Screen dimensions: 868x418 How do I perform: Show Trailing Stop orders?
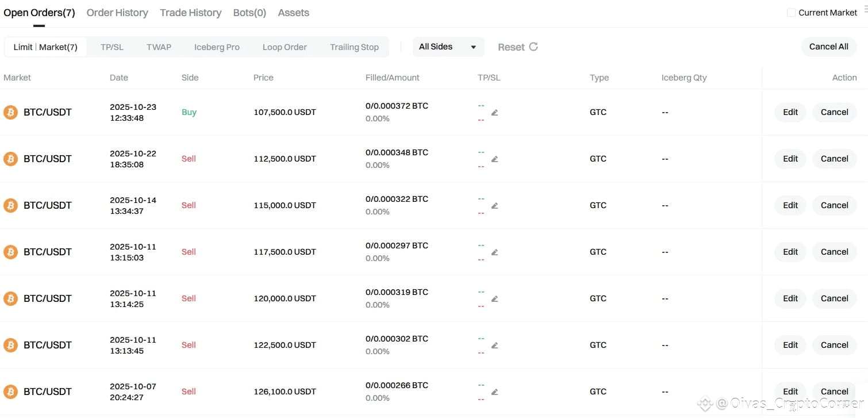tap(354, 47)
